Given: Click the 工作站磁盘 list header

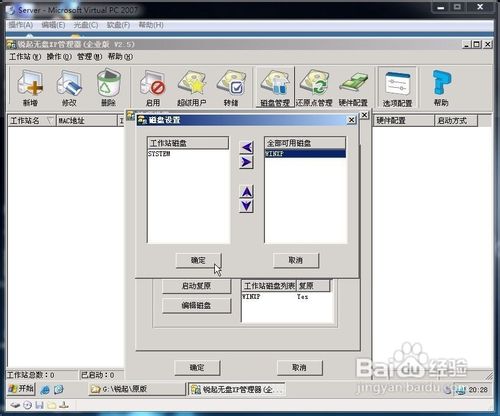Looking at the screenshot, I should (x=188, y=143).
